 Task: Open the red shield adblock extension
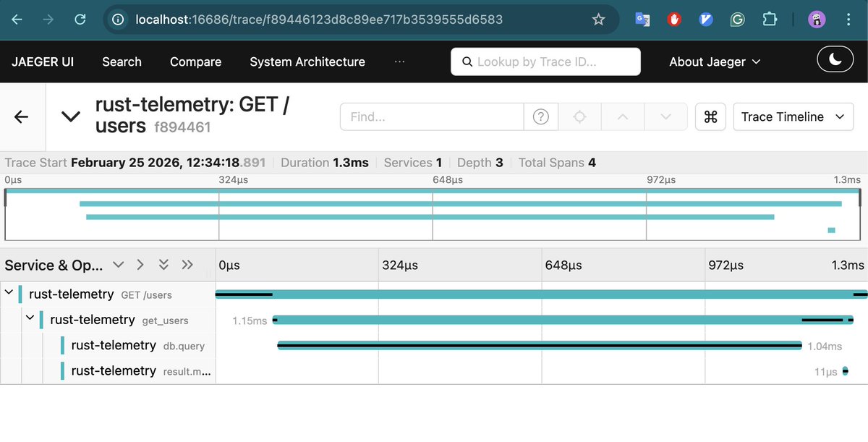(674, 20)
